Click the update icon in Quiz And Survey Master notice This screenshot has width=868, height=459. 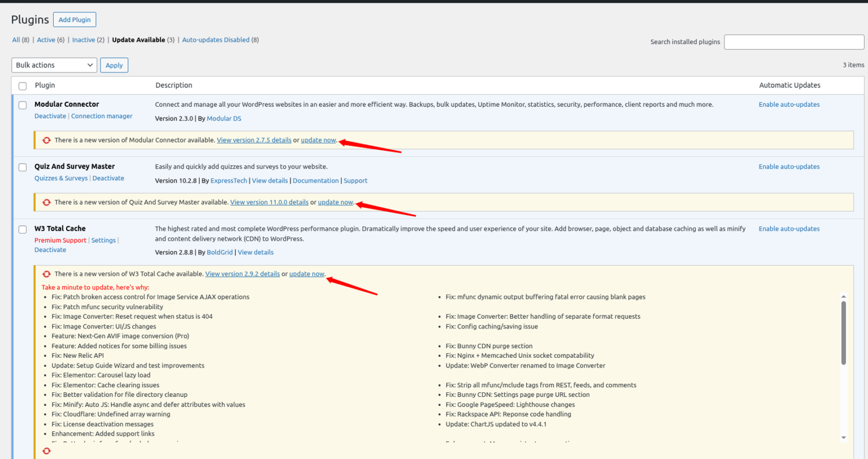pos(47,202)
